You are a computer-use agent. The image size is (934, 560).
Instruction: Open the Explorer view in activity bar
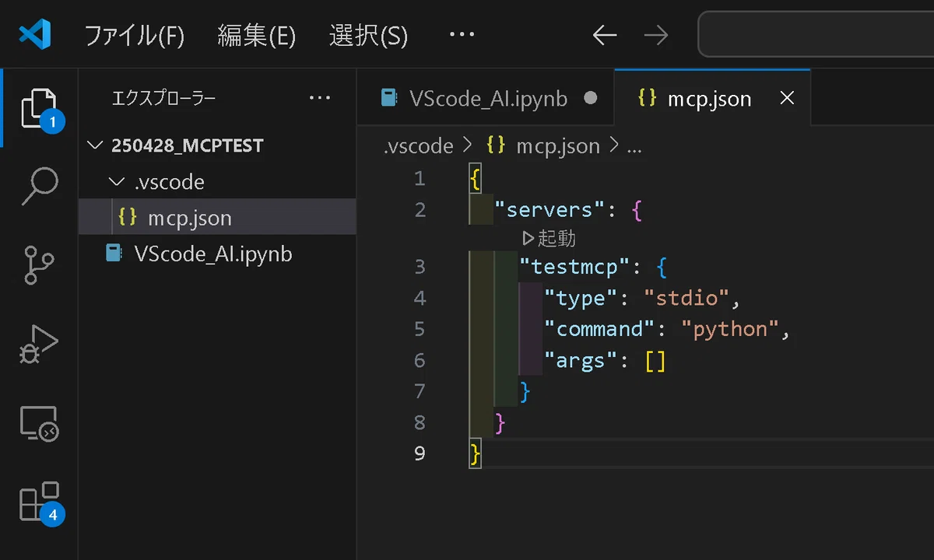(x=39, y=108)
